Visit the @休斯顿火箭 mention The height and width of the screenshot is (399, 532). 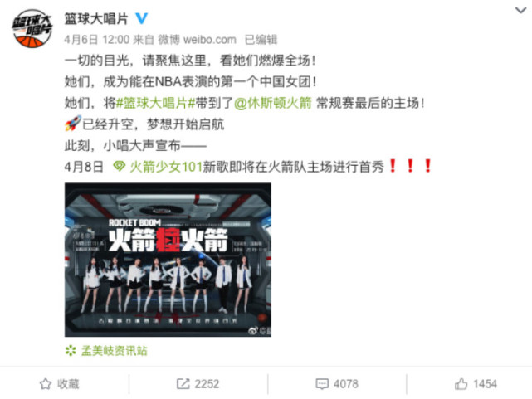coord(273,103)
